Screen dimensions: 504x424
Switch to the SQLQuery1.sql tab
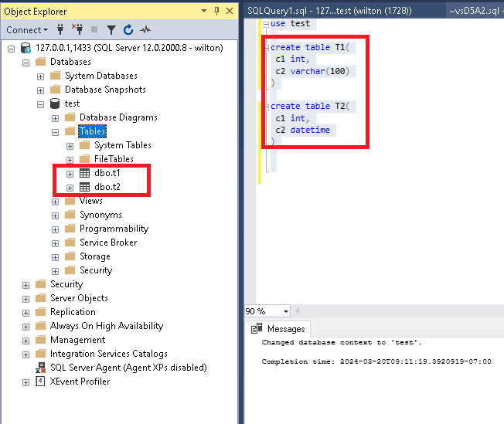tap(329, 11)
